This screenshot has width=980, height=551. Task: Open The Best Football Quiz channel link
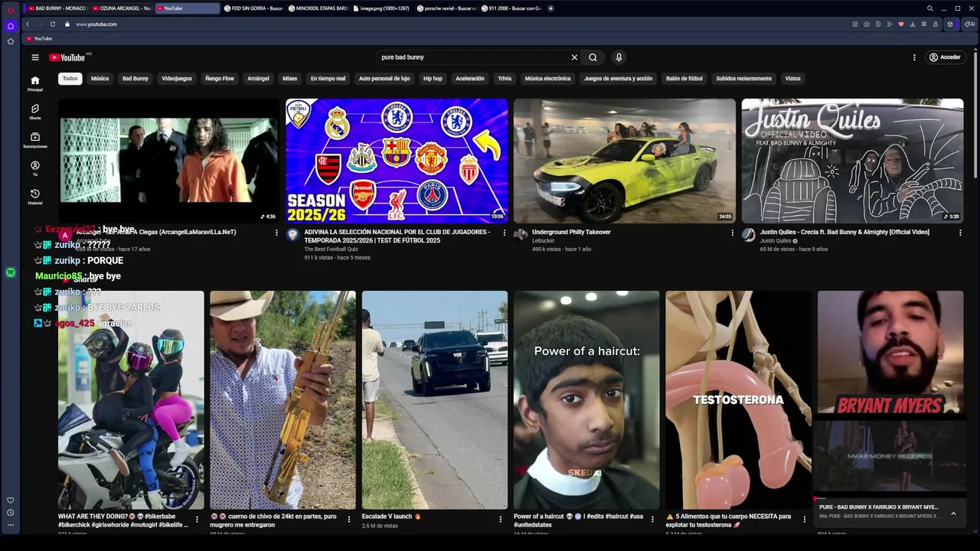click(331, 249)
